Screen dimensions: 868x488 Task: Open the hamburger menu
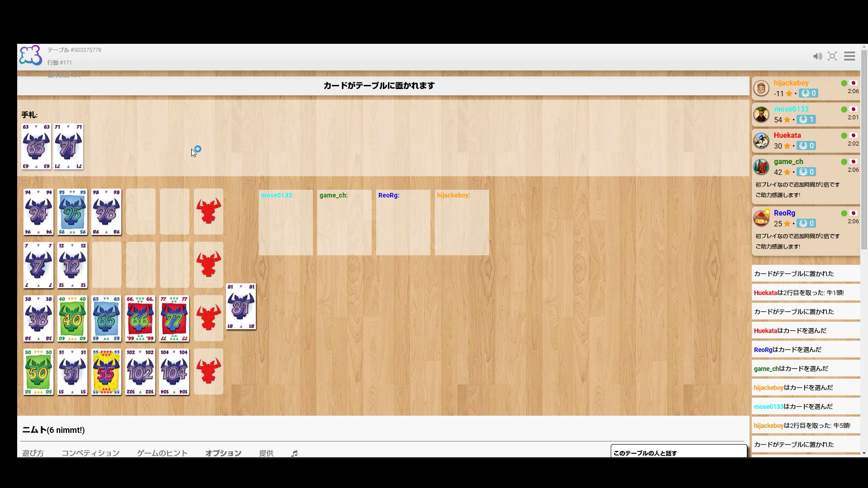[849, 56]
